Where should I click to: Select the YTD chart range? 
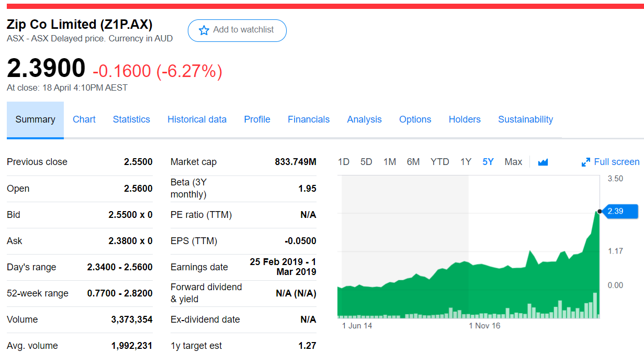[x=439, y=162]
